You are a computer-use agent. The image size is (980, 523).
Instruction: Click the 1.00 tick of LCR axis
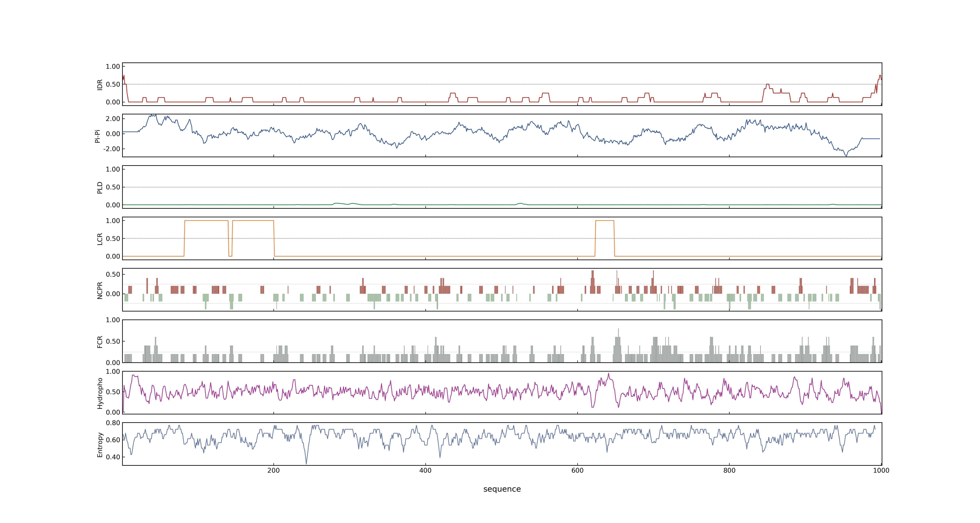(x=113, y=221)
